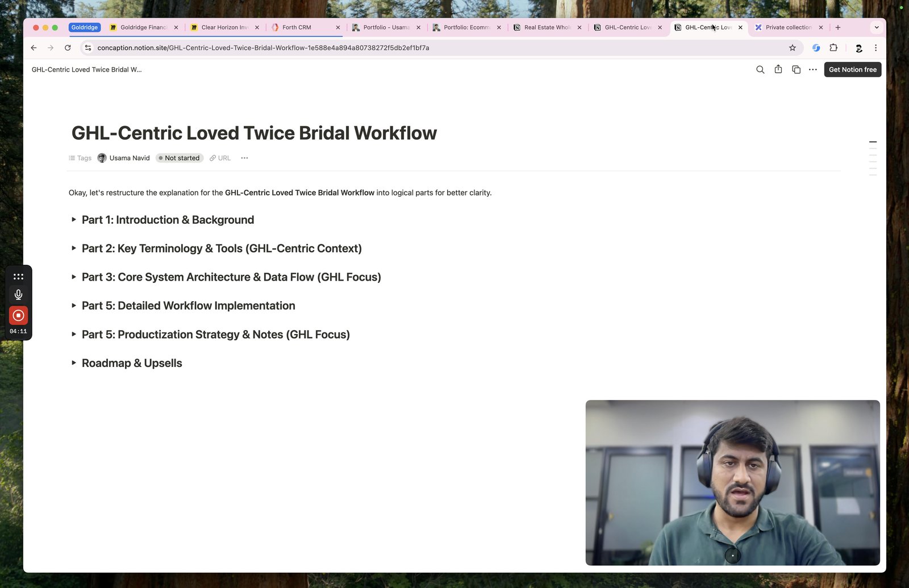The image size is (909, 588).
Task: Click the Usama Navid author property
Action: 124,158
